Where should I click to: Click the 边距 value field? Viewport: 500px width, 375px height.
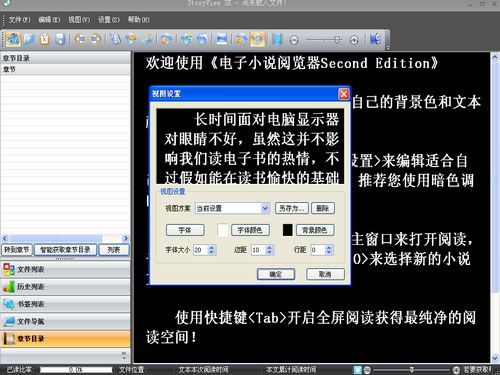259,250
